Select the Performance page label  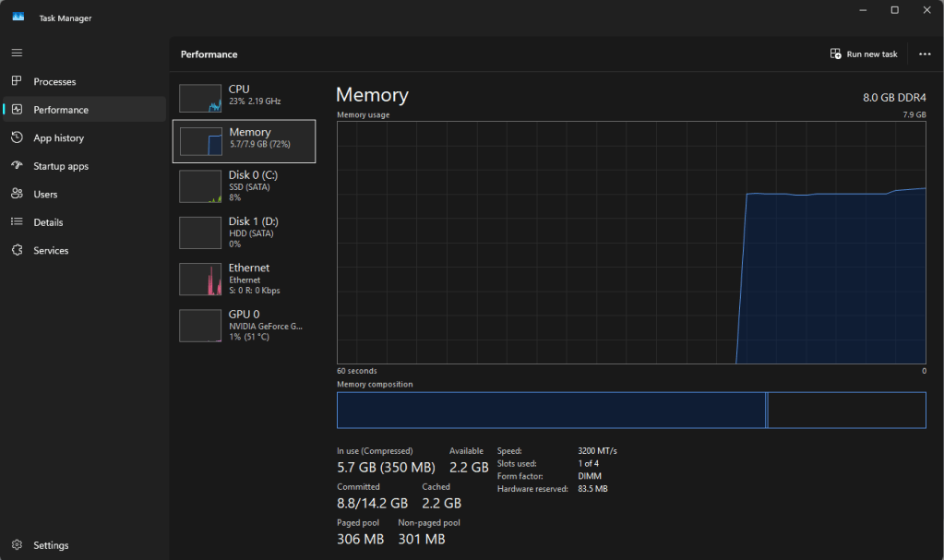[x=61, y=110]
